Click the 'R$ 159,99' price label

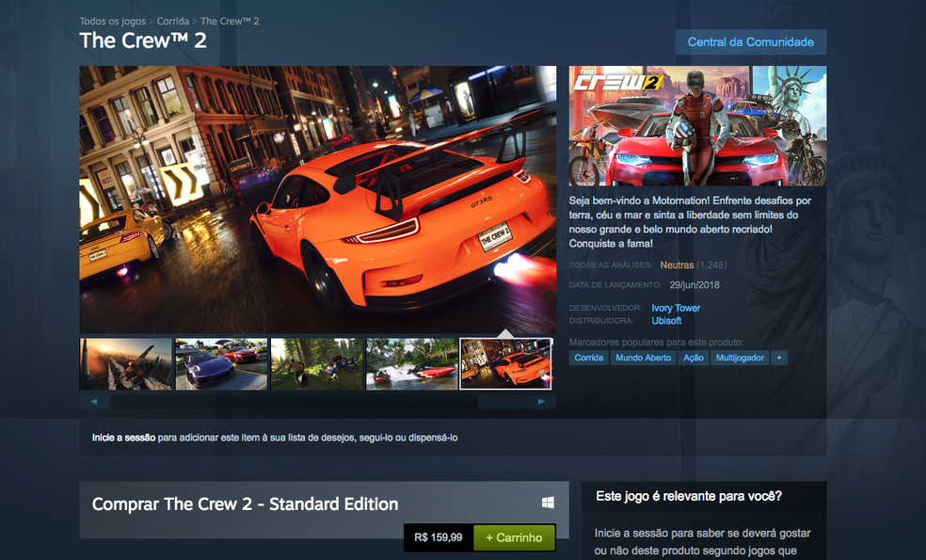[439, 537]
